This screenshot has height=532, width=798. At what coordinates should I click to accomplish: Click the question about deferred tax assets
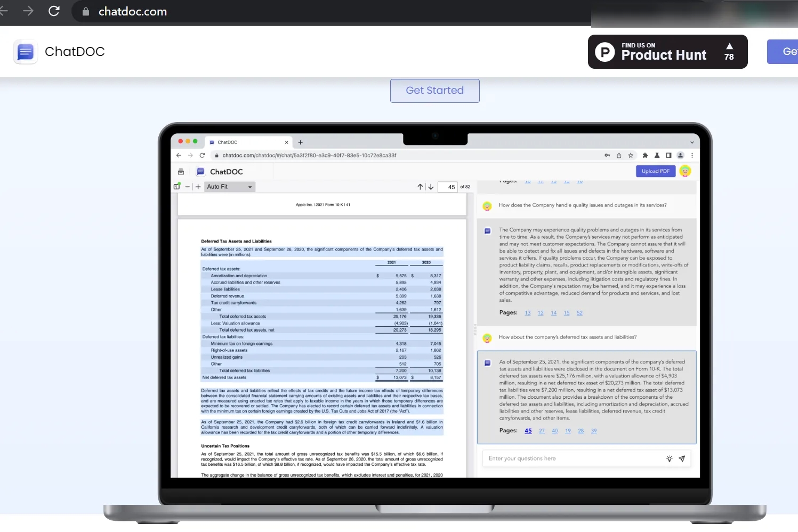click(x=568, y=337)
